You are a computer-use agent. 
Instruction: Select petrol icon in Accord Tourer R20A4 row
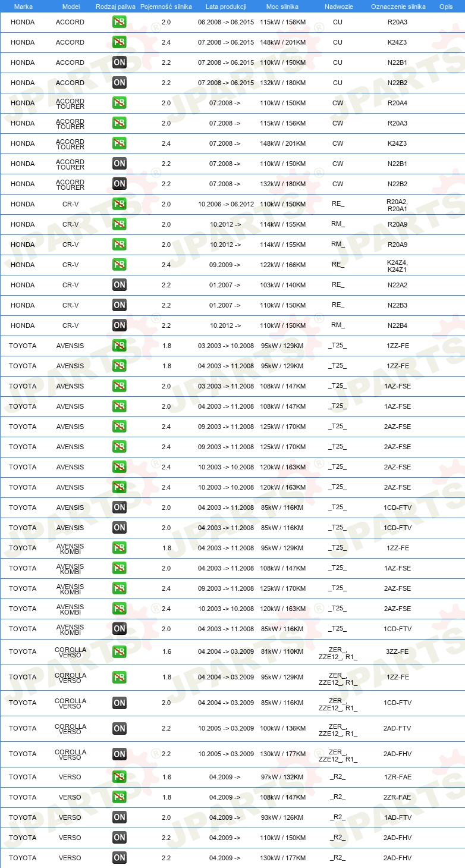[120, 103]
